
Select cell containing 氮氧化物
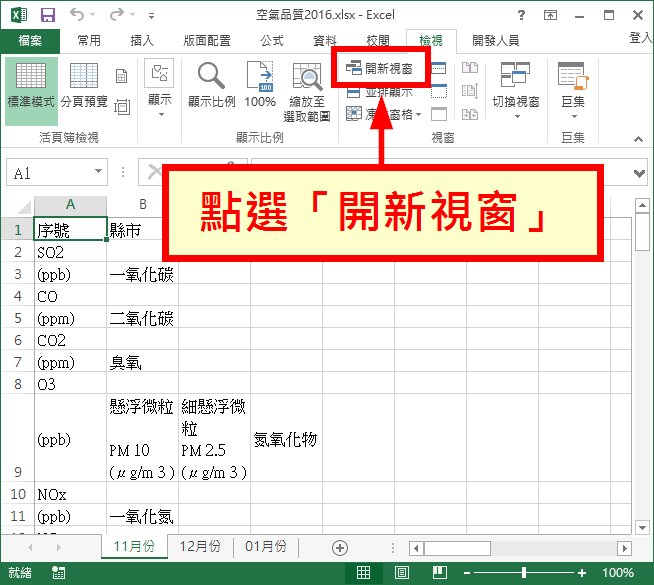coord(286,438)
